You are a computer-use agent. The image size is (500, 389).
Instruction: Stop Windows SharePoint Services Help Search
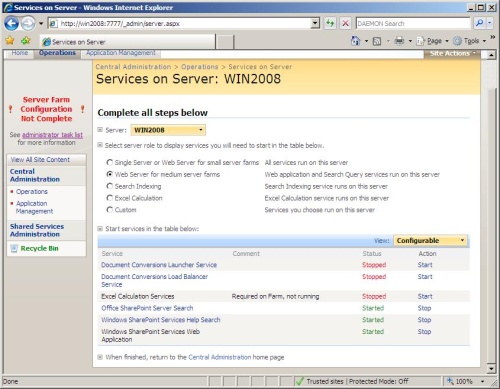click(x=424, y=320)
